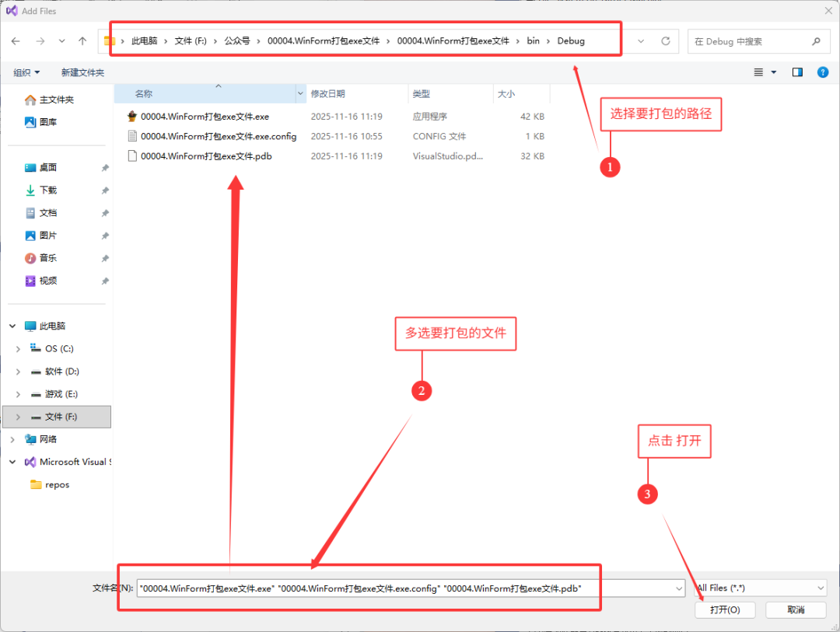Screen dimensions: 840x632
Task: Go forward with the right arrow
Action: click(x=40, y=41)
